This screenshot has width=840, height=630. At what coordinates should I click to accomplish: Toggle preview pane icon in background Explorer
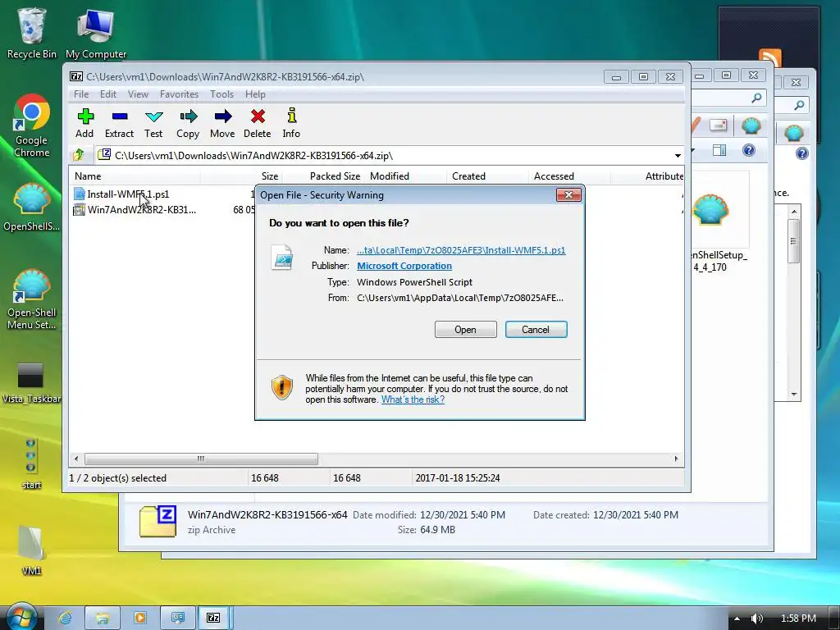pyautogui.click(x=719, y=150)
